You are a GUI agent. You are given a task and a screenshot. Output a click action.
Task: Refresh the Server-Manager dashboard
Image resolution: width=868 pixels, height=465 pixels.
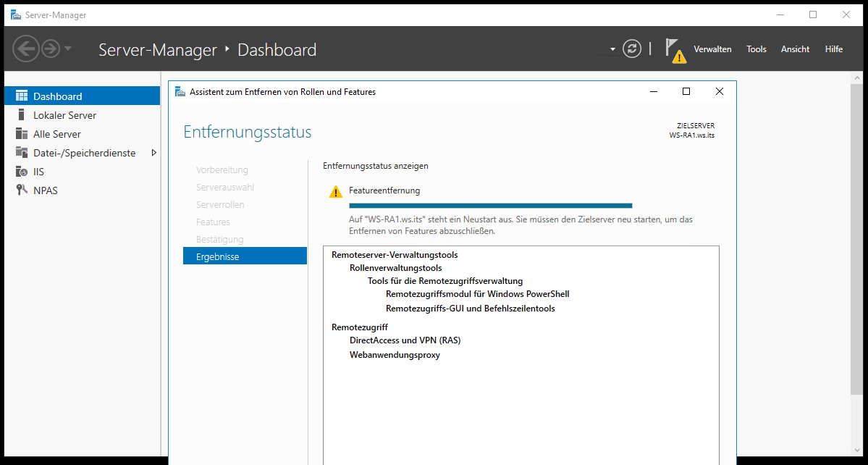(631, 49)
